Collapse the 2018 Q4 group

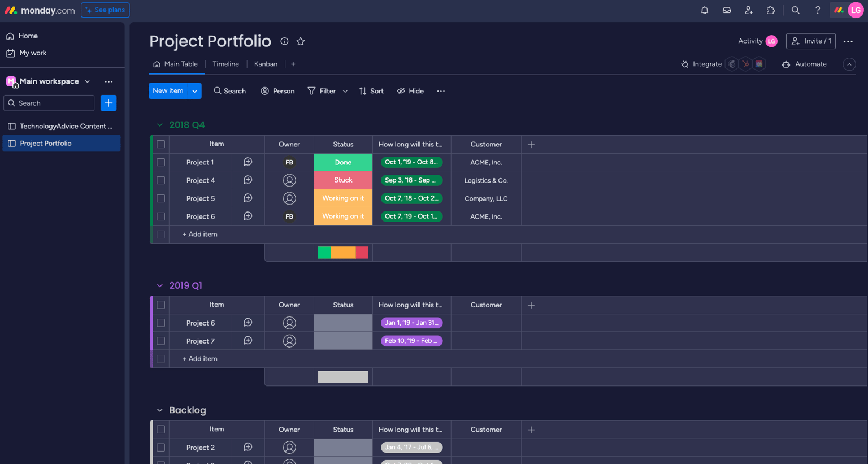point(160,124)
